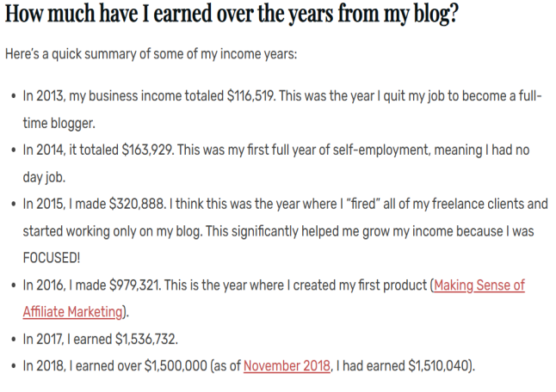
Task: Click the $1,536,732 amount earned in 2017
Action: click(145, 340)
